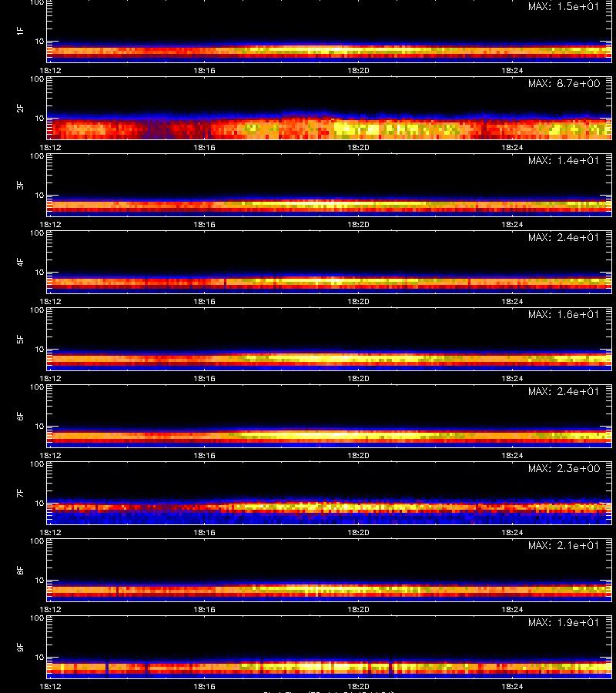Click the 5F panel axis label
Viewport: 616px width, 693px height.
19,339
